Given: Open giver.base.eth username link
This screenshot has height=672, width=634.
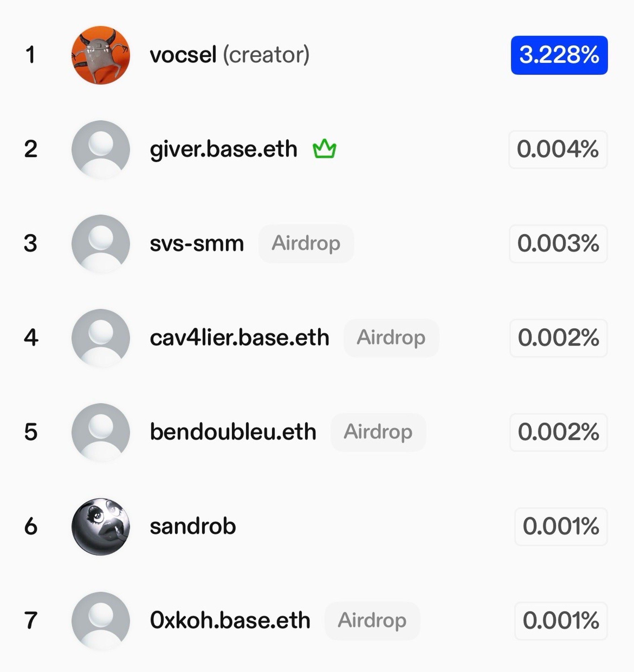Looking at the screenshot, I should click(x=223, y=149).
